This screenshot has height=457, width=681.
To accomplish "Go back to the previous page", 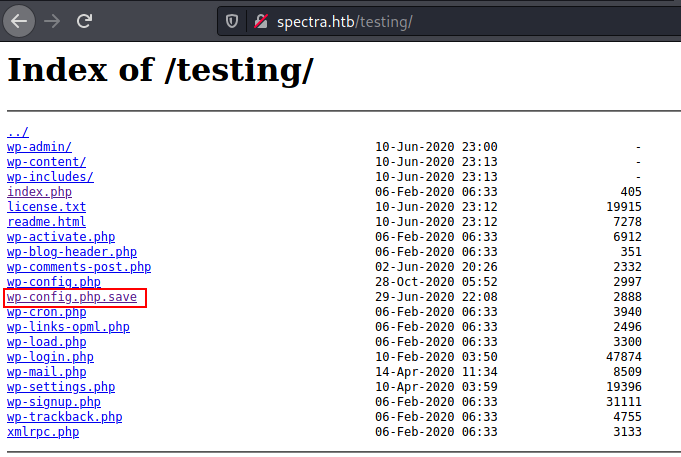I will [19, 21].
